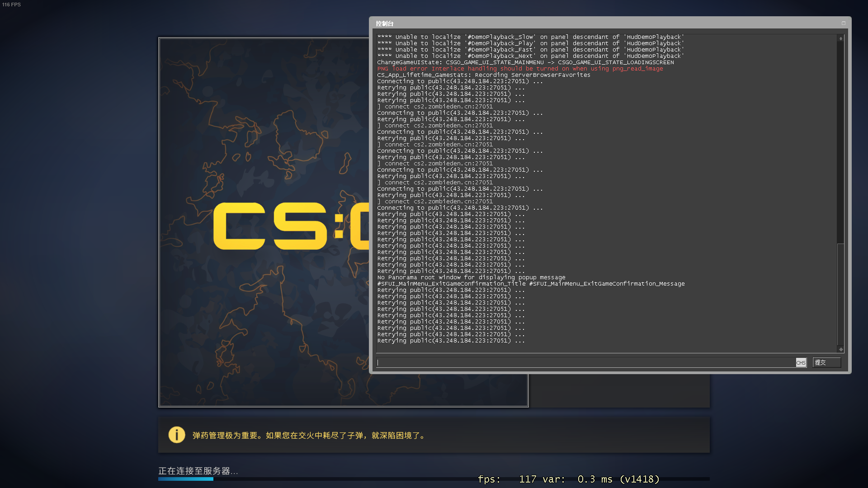Click the empty scrollbar track below thumb
Viewport: 868px width, 488px height.
pos(840,294)
